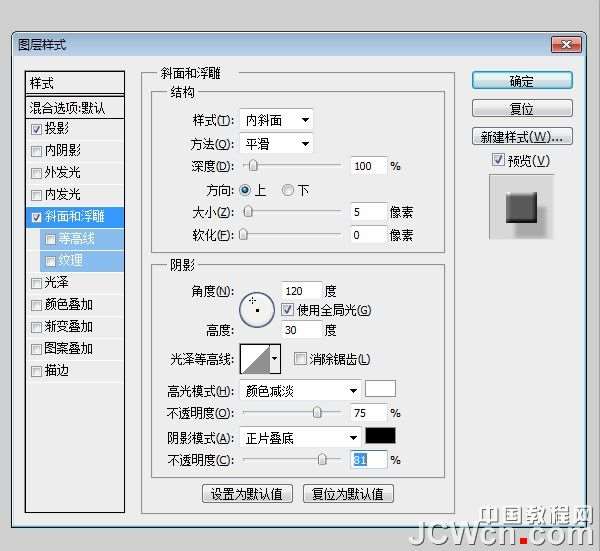Open the 样式 内斜面 dropdown
The width and height of the screenshot is (600, 551).
click(276, 120)
